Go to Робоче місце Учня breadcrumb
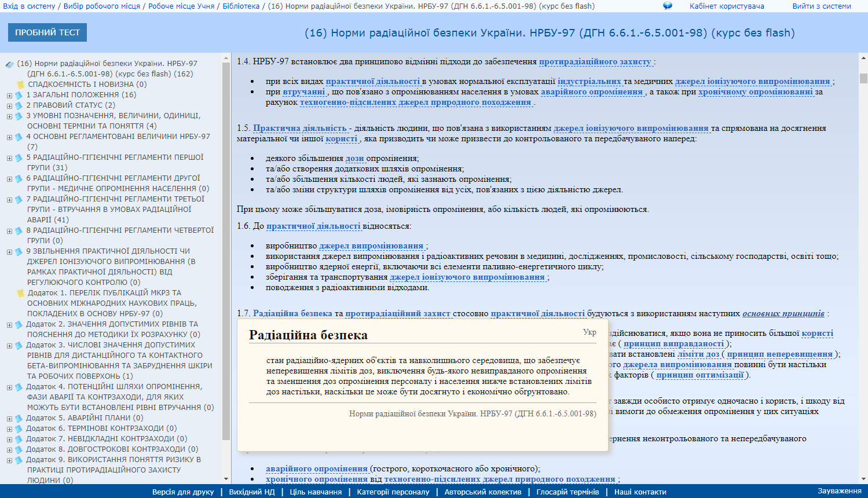 point(181,6)
